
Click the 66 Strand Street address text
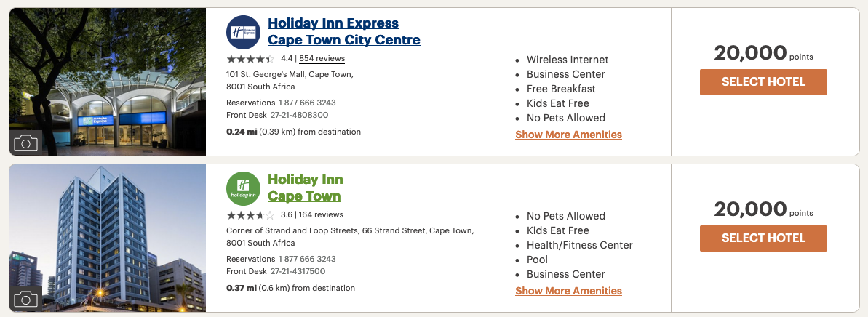click(x=349, y=230)
